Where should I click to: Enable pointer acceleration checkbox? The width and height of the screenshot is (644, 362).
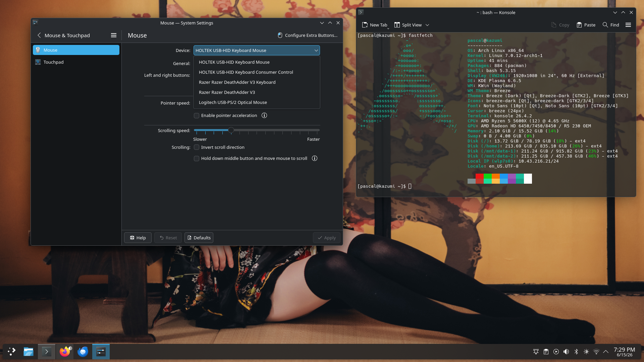[197, 116]
